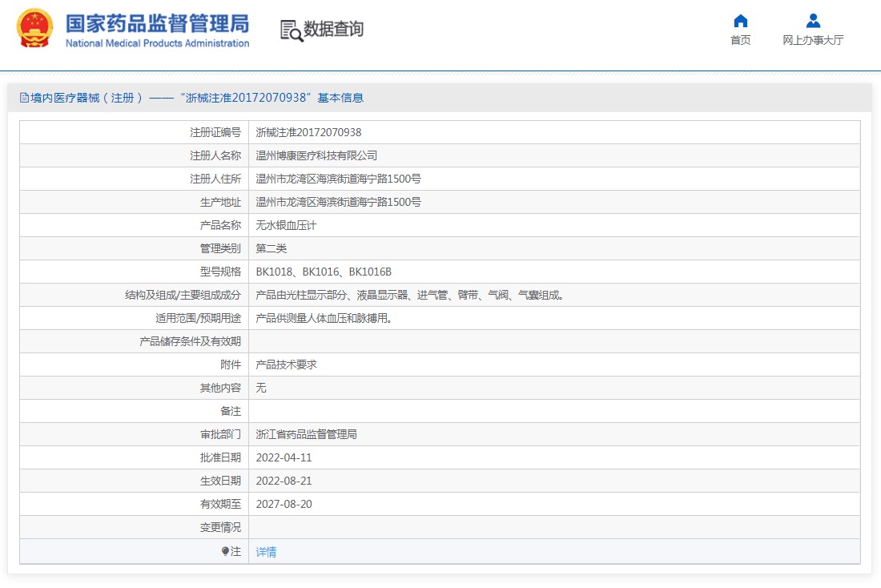Click the 产品技术要求 attachment value
Image resolution: width=881 pixels, height=588 pixels.
(286, 364)
